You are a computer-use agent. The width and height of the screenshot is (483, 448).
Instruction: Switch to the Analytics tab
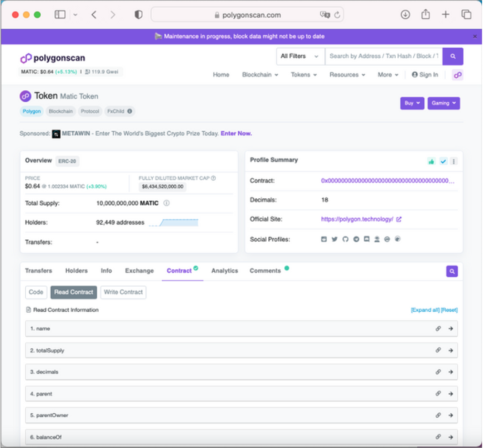(x=225, y=271)
